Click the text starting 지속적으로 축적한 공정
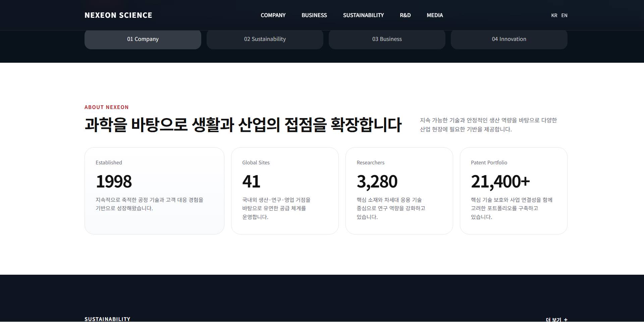 click(x=150, y=204)
